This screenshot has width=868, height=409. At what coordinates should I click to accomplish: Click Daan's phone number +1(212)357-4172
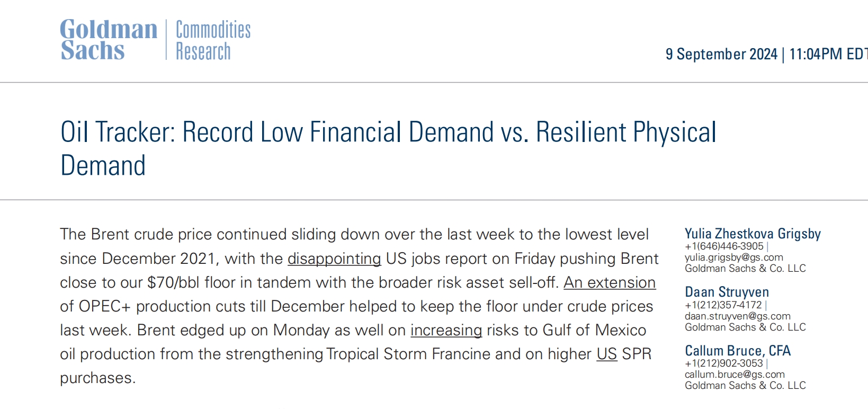pos(723,305)
